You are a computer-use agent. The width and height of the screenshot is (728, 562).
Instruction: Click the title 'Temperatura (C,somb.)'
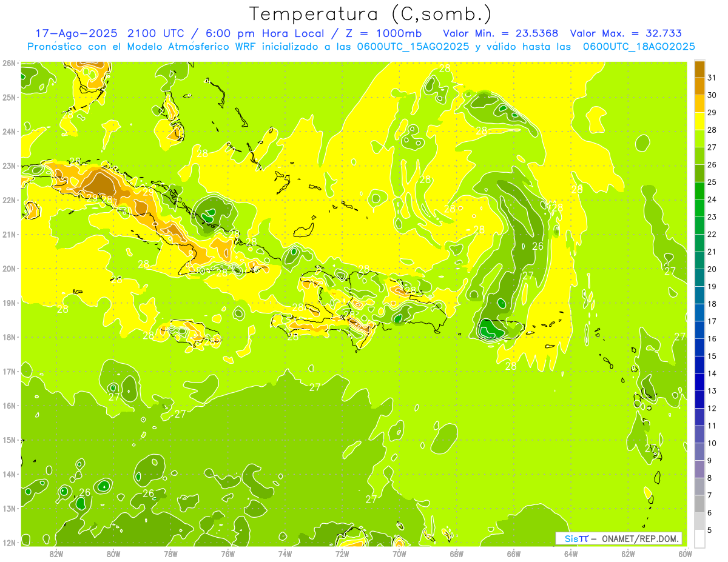point(371,15)
